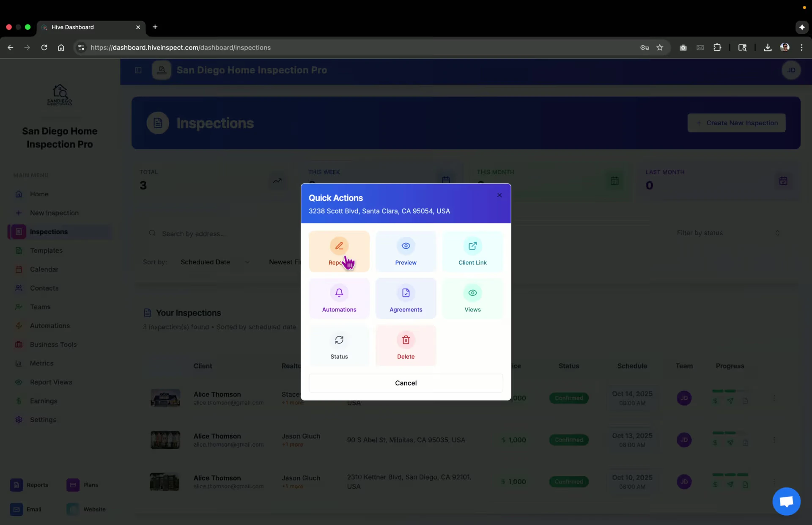Toggle the sidebar collapse icon in header

click(138, 70)
